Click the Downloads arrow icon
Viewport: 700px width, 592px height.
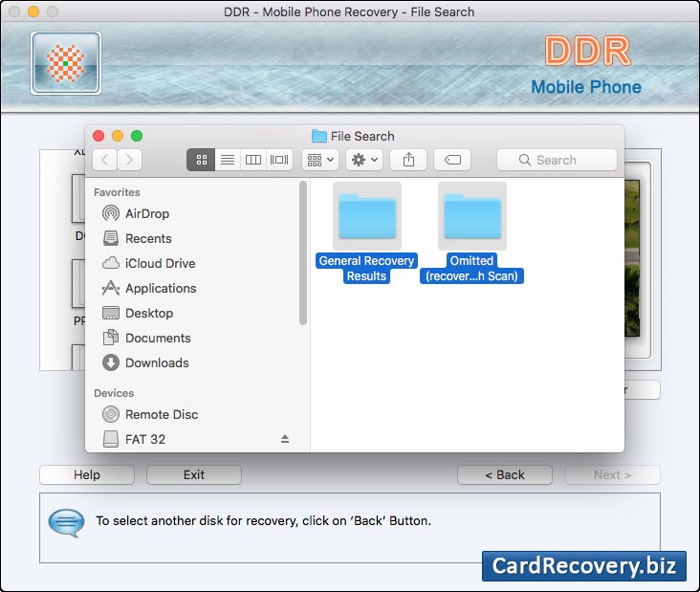tap(111, 362)
